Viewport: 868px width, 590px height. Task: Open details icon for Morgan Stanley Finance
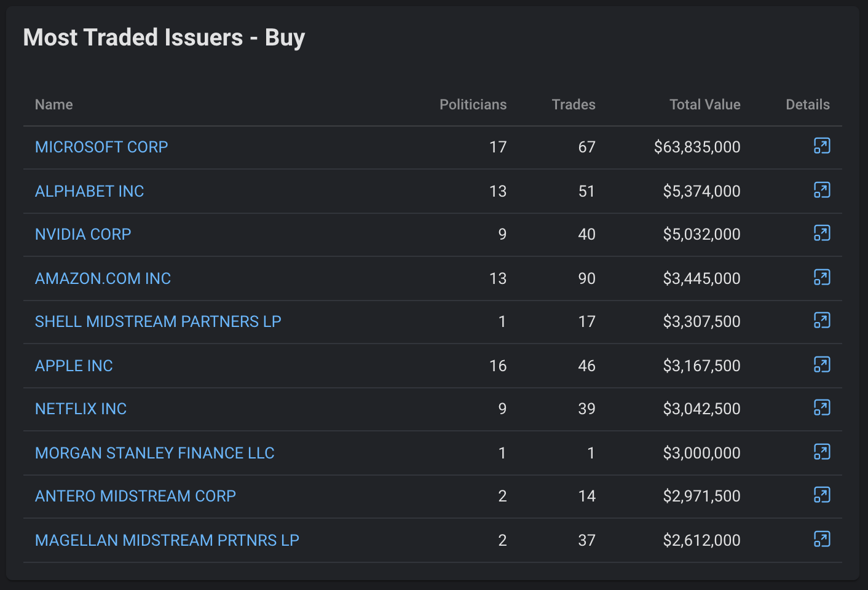click(x=822, y=452)
